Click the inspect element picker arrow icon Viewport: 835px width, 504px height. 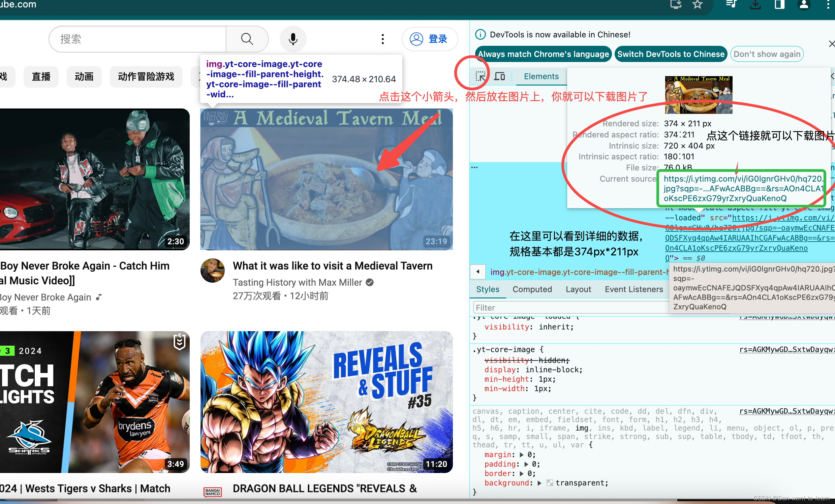click(x=480, y=76)
